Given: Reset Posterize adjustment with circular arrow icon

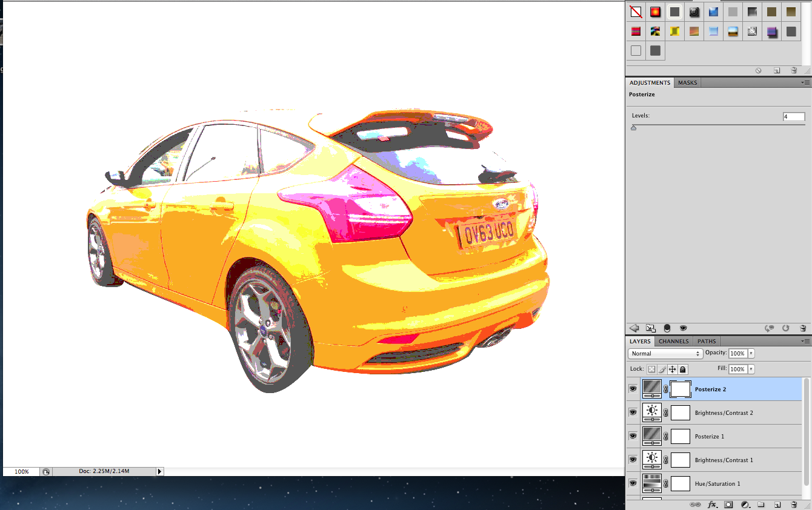Looking at the screenshot, I should point(785,328).
